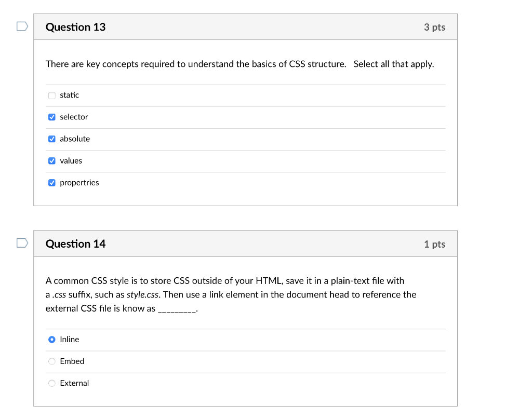This screenshot has width=532, height=419.
Task: Click the 'absolute' answer label text
Action: pos(75,139)
